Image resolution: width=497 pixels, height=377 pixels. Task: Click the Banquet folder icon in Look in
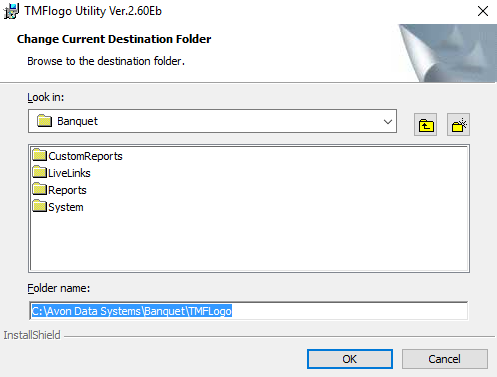[44, 121]
